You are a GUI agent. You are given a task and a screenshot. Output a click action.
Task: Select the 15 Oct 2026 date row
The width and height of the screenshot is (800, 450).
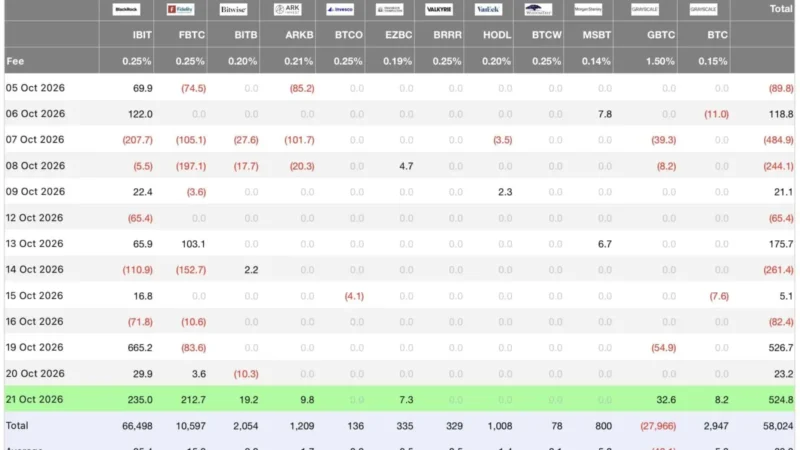click(x=34, y=296)
